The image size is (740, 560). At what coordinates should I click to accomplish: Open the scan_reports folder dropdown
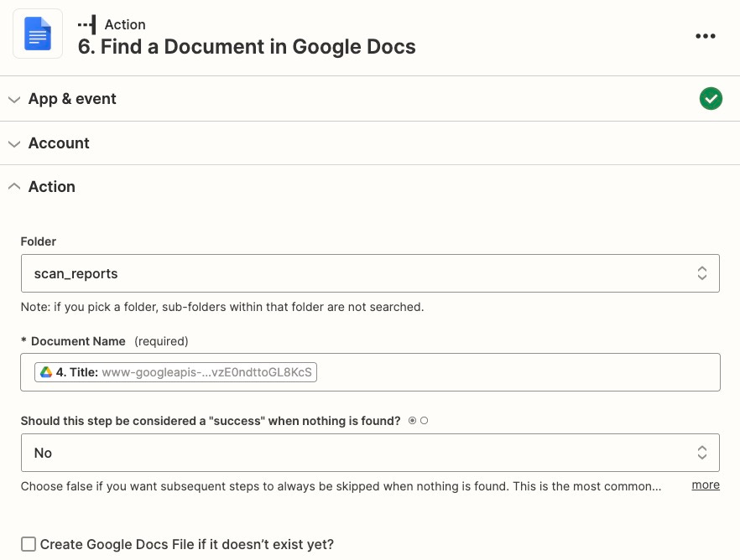tap(370, 273)
